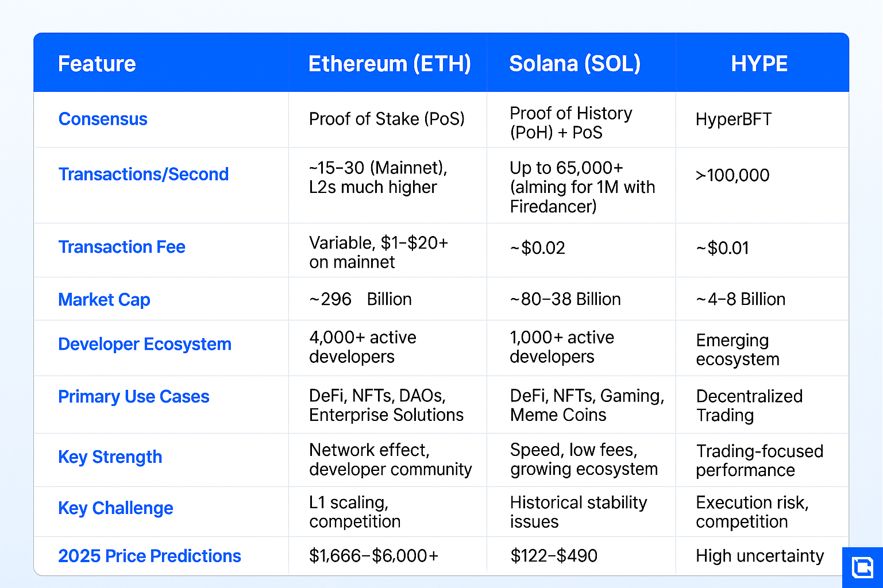
Task: Open the Primary Use Cases label
Action: [134, 397]
